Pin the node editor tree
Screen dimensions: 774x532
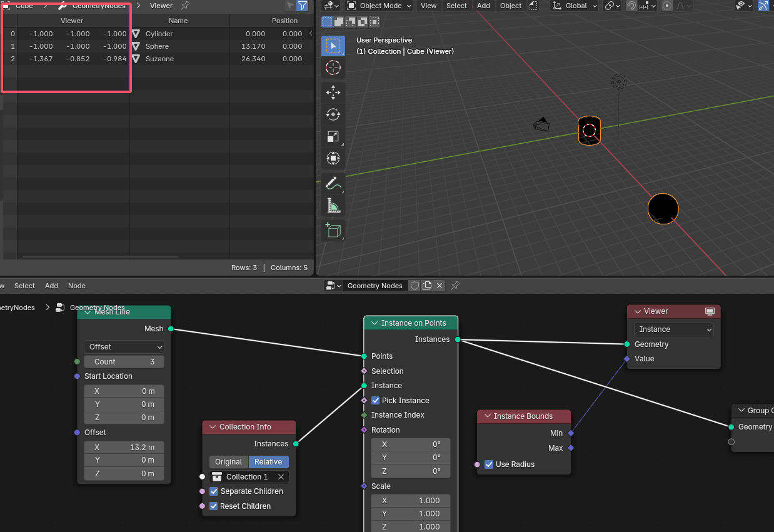pyautogui.click(x=455, y=286)
